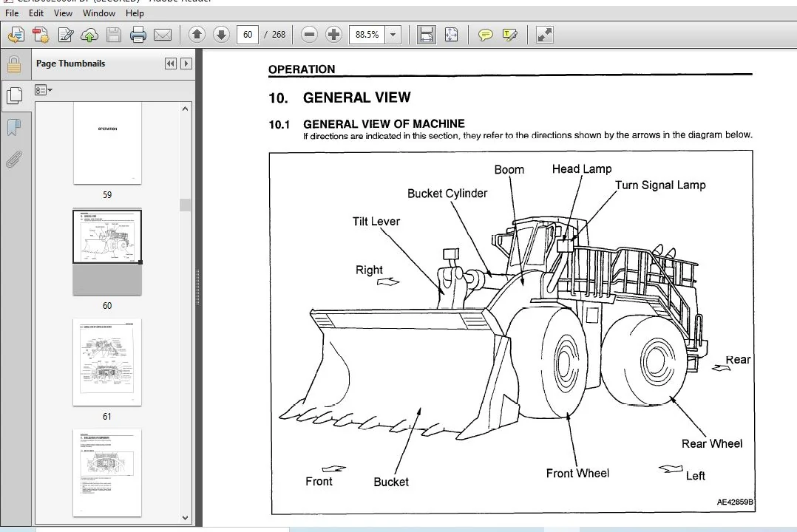Viewport: 797px width, 532px height.
Task: Expand the thumbnails pane right arrow
Action: coord(186,64)
